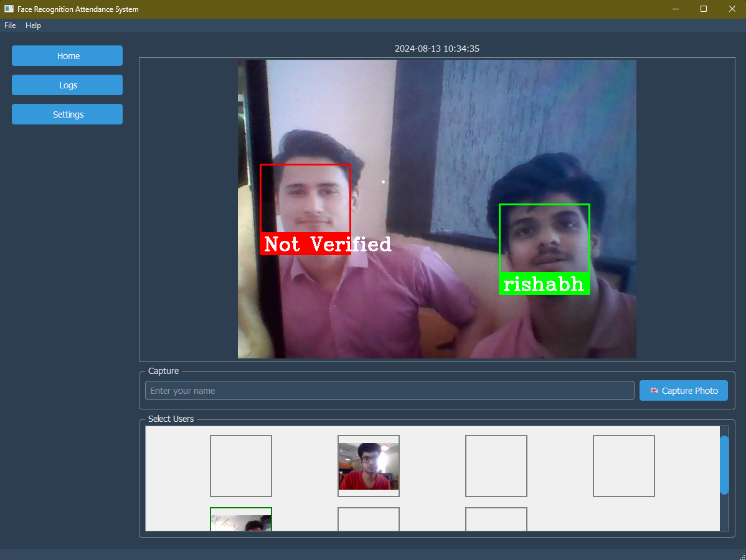Select the first empty user slot in top row

[x=241, y=466]
